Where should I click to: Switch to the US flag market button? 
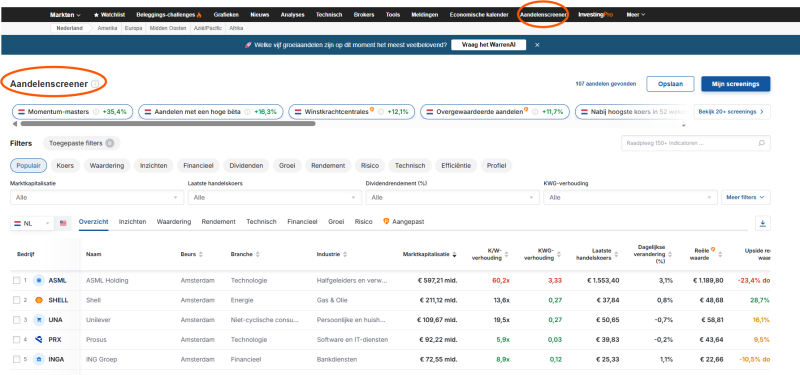click(x=63, y=223)
